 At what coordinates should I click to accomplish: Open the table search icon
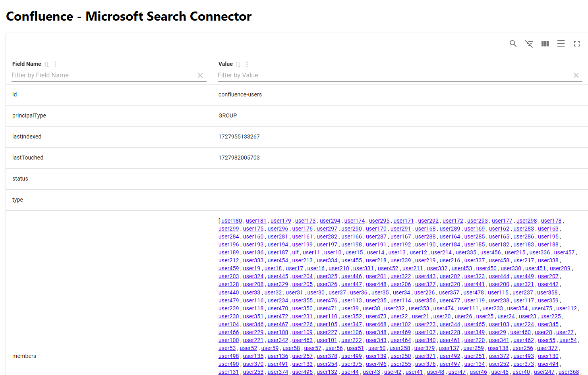coord(513,44)
